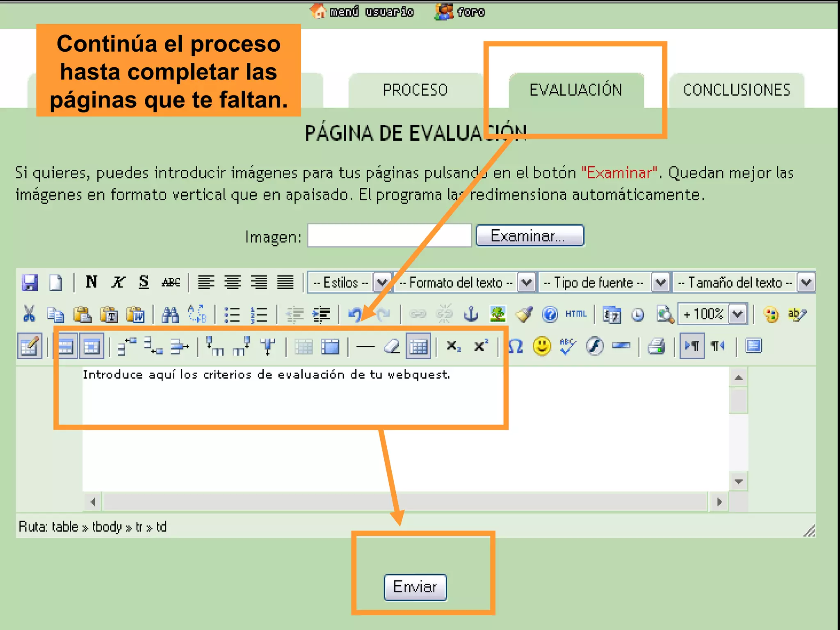Set left-to-right text direction
This screenshot has width=840, height=630.
692,347
